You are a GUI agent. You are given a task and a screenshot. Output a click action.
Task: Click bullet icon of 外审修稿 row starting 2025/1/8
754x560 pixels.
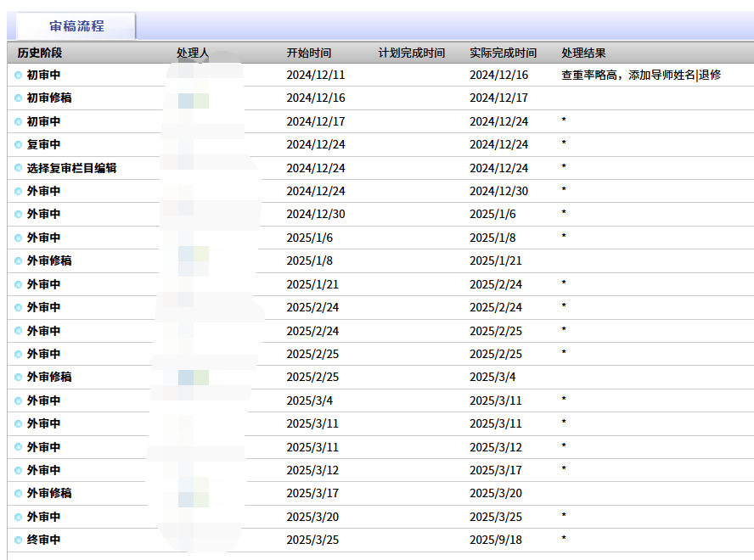[x=18, y=261]
